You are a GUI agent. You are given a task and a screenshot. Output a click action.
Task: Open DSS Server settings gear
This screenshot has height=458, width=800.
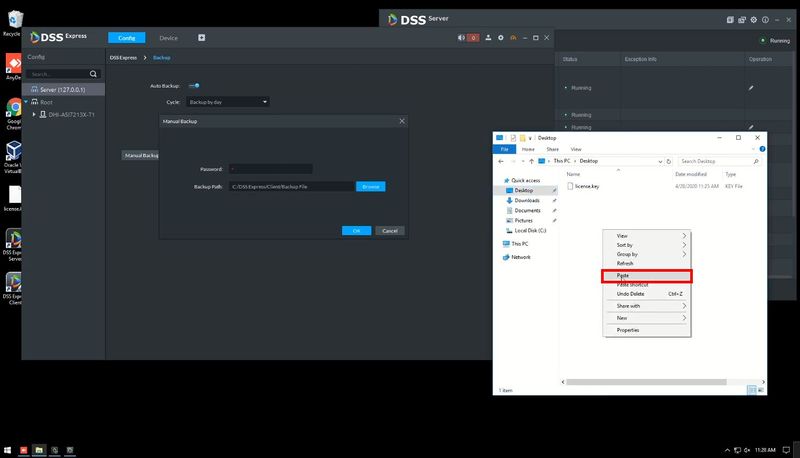click(x=754, y=20)
